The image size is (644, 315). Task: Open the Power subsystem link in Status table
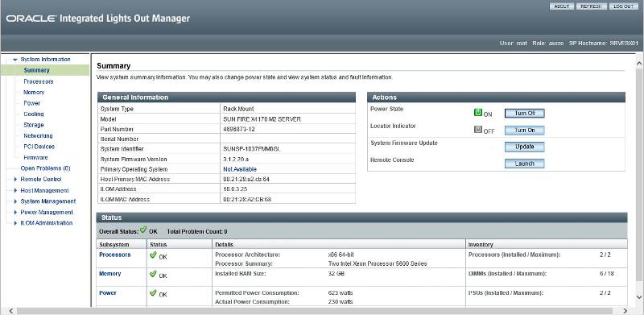click(x=108, y=292)
